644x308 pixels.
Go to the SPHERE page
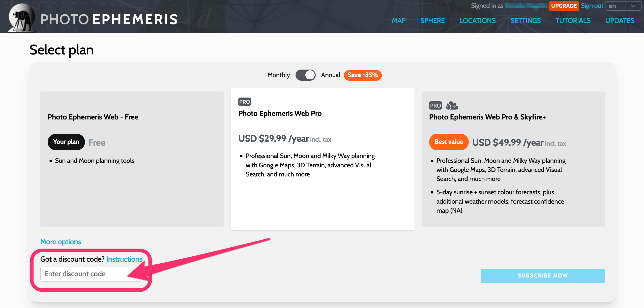pos(432,21)
